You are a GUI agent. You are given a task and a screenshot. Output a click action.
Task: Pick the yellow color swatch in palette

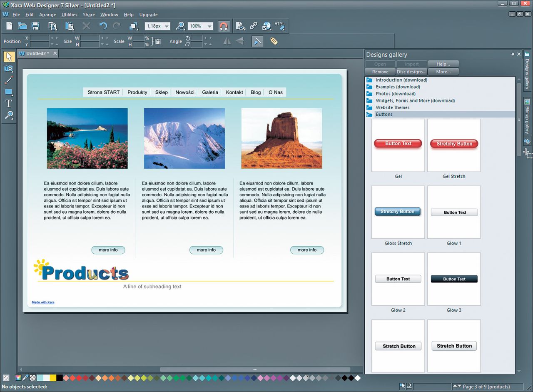pyautogui.click(x=53, y=378)
